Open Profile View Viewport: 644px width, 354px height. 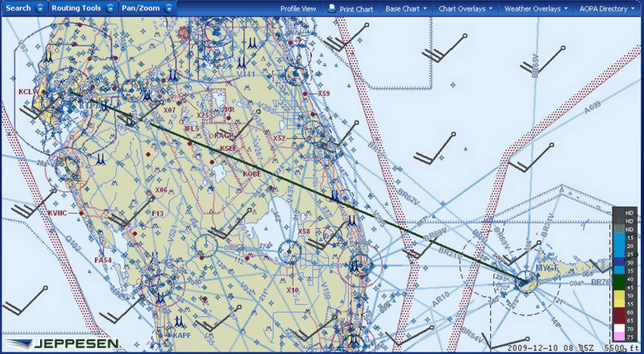point(299,8)
